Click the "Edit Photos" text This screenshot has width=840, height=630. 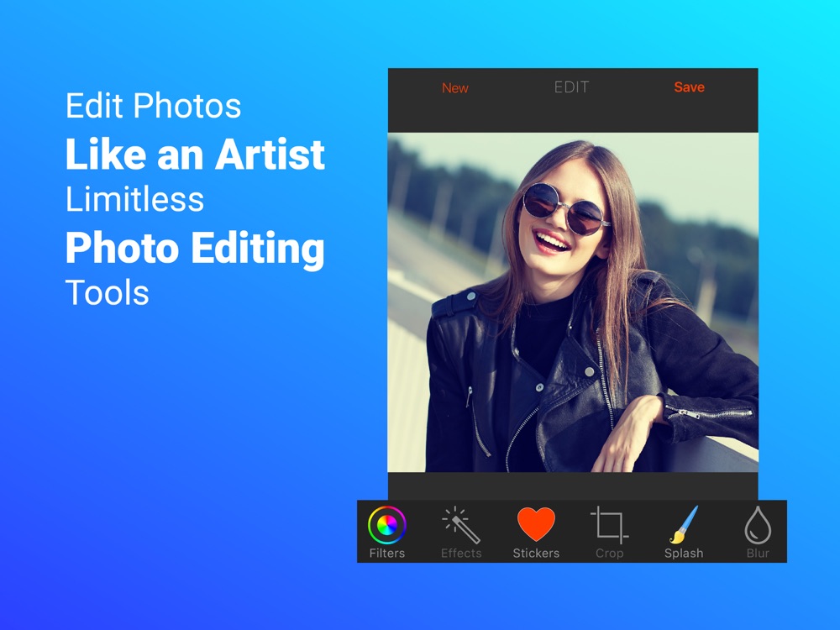click(153, 106)
